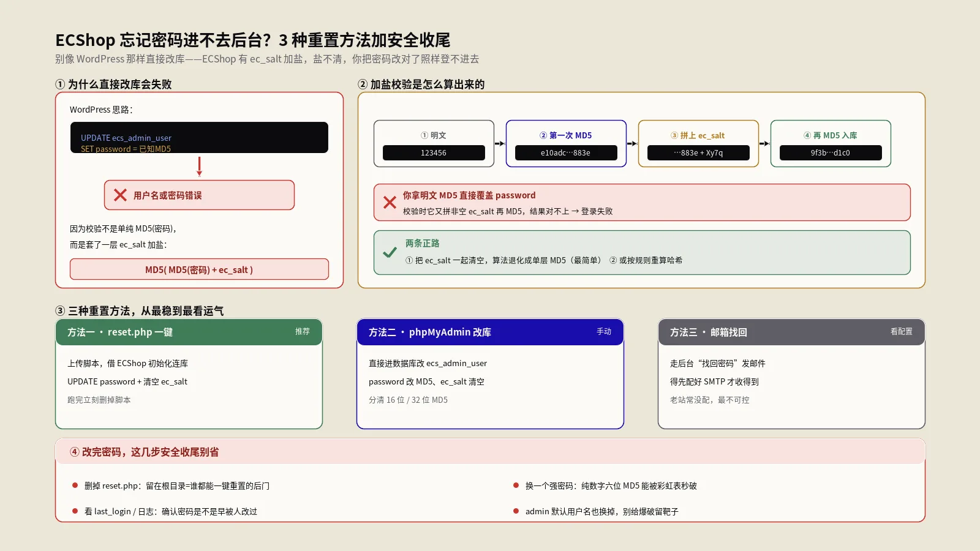This screenshot has width=980, height=551.
Task: Click the note 老站常没配，最不可控
Action: click(710, 400)
